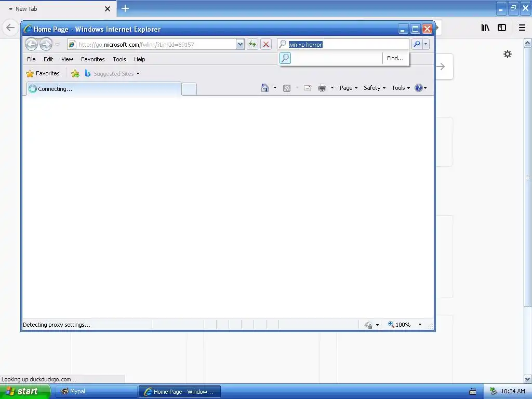Open new tab page settings gear
532x399 pixels.
coord(507,54)
